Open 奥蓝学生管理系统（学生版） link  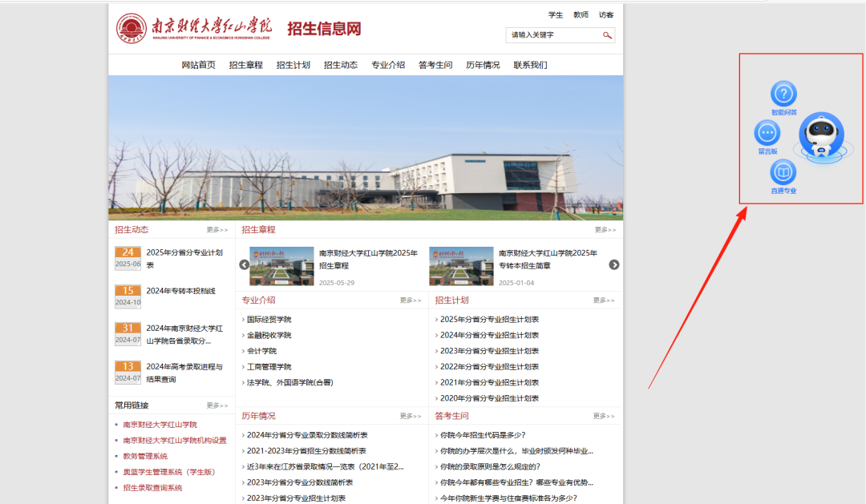point(169,472)
